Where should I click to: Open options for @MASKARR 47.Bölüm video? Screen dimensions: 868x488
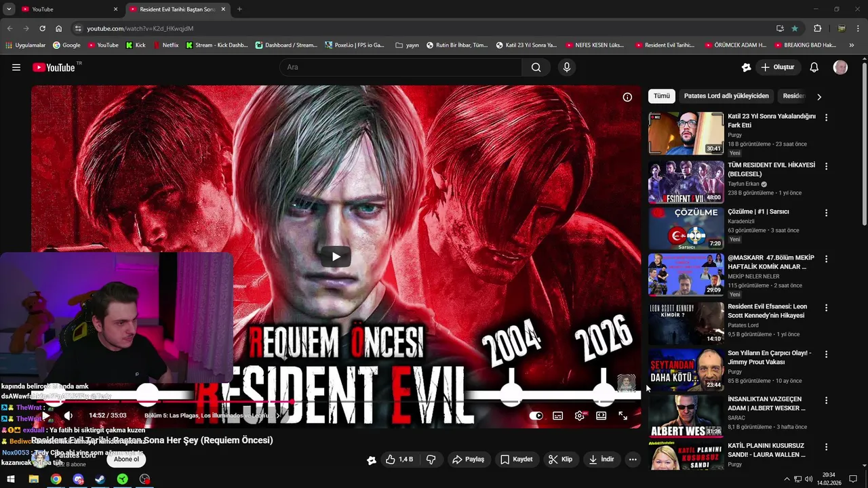[x=826, y=260]
